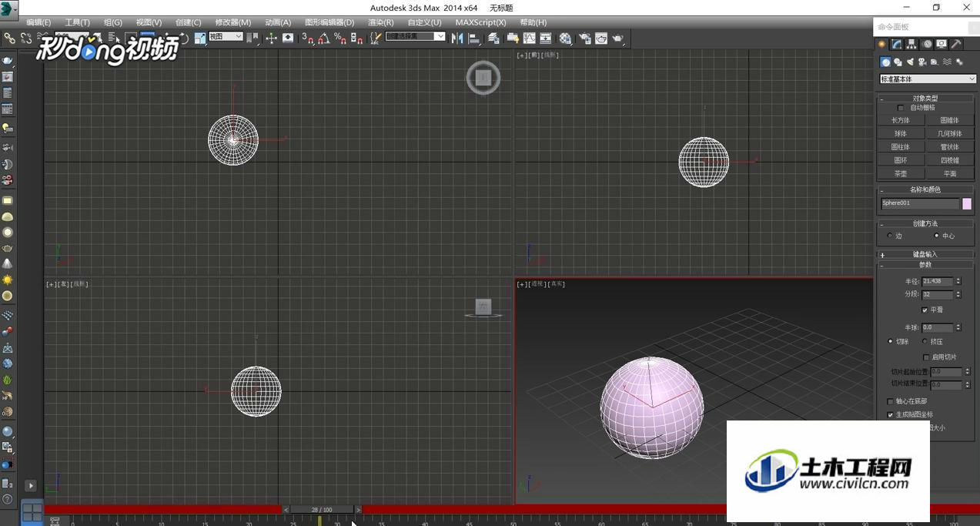980x526 pixels.
Task: Click the 圆锥体 cone button
Action: click(950, 120)
